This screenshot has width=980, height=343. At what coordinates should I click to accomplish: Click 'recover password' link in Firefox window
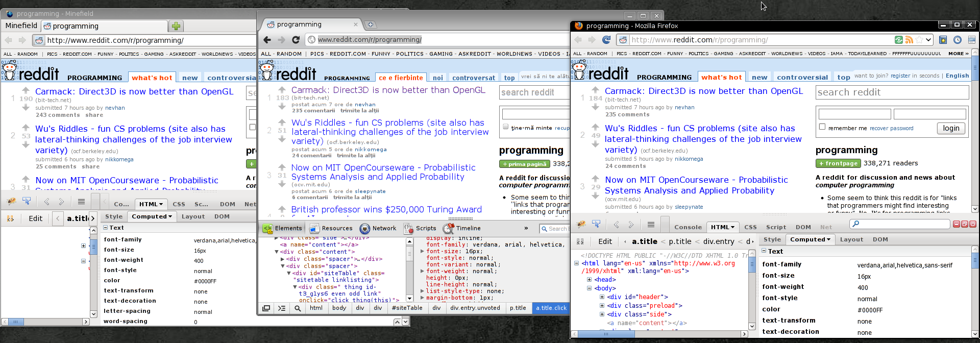click(x=891, y=128)
